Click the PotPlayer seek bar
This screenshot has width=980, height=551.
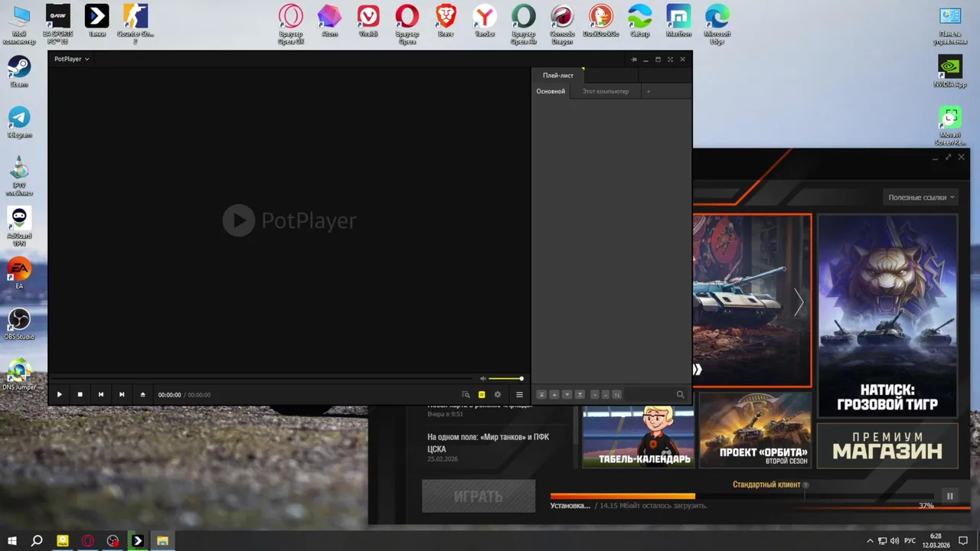tap(261, 379)
